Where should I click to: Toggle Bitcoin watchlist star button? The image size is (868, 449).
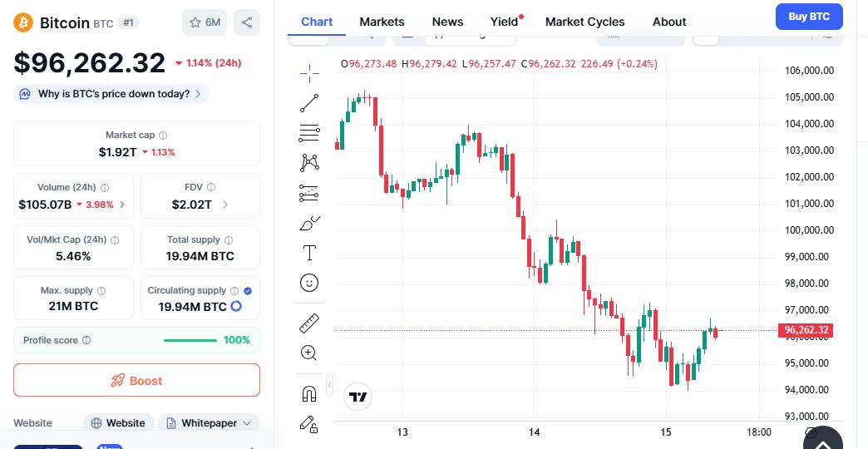coord(205,22)
